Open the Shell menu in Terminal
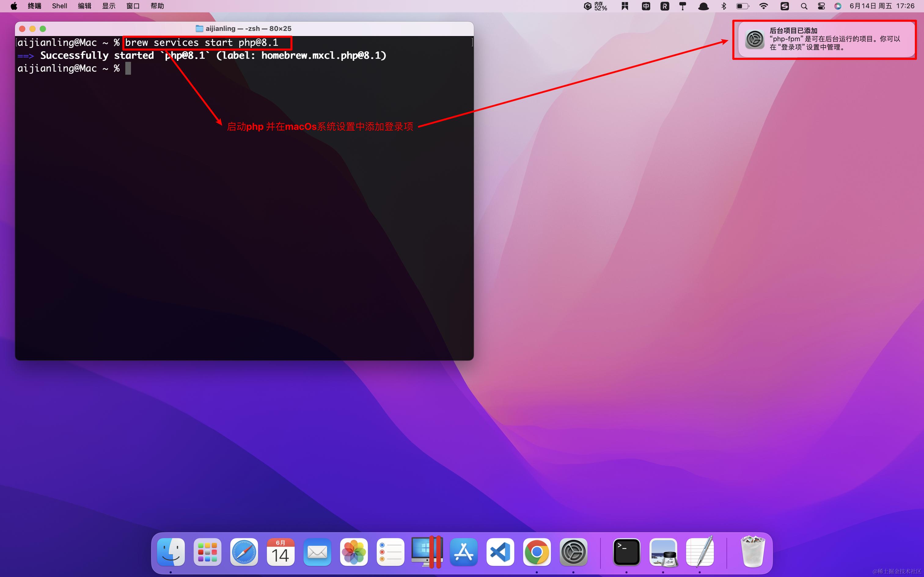Screen dimensions: 924x577 point(59,6)
